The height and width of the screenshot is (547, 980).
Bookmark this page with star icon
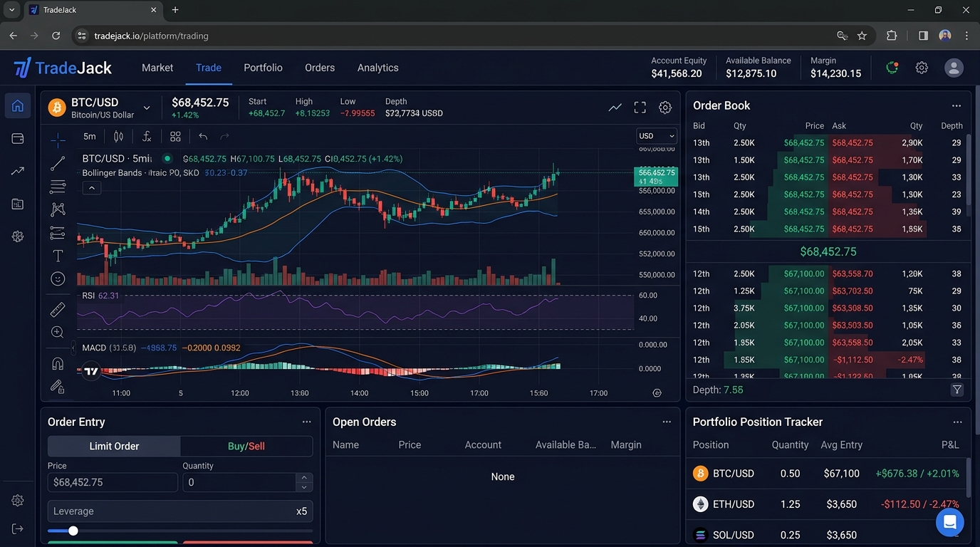862,36
